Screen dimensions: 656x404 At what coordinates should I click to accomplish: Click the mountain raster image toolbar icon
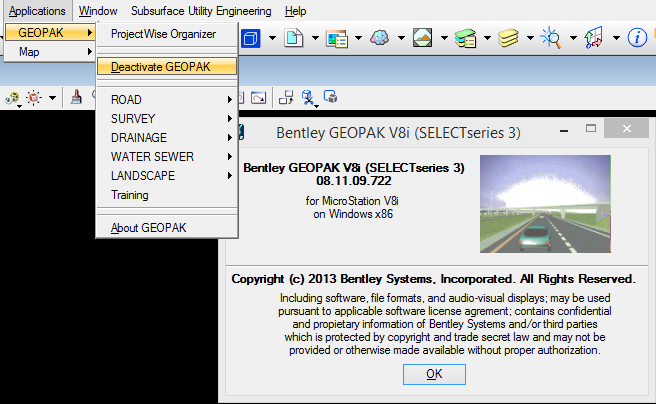pyautogui.click(x=423, y=38)
